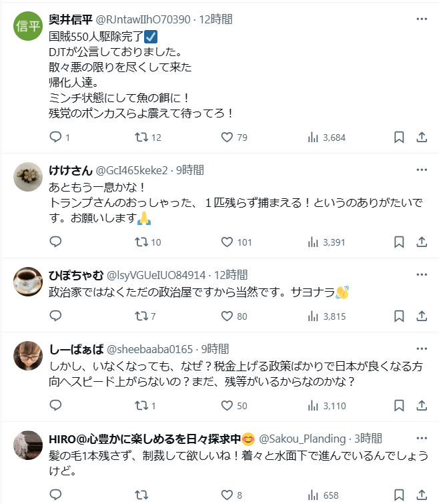Open more options for 奥井信平's tweet
The height and width of the screenshot is (504, 439).
point(422,19)
